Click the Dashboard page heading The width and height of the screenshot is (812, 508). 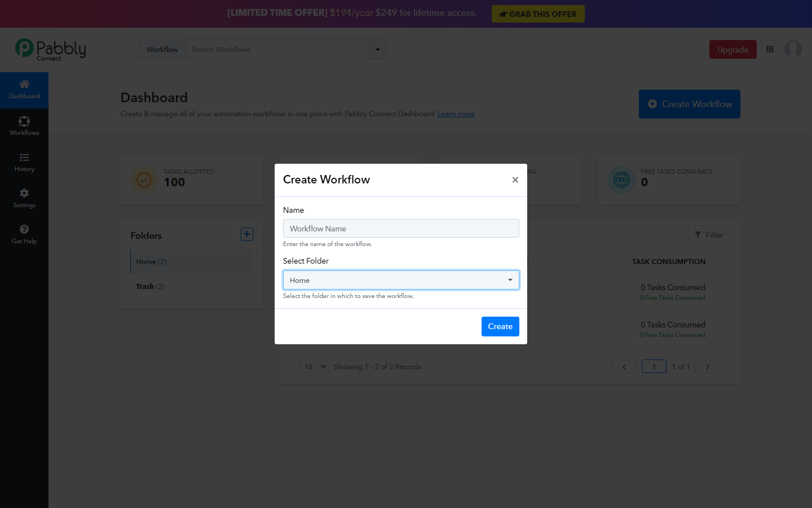(x=154, y=98)
